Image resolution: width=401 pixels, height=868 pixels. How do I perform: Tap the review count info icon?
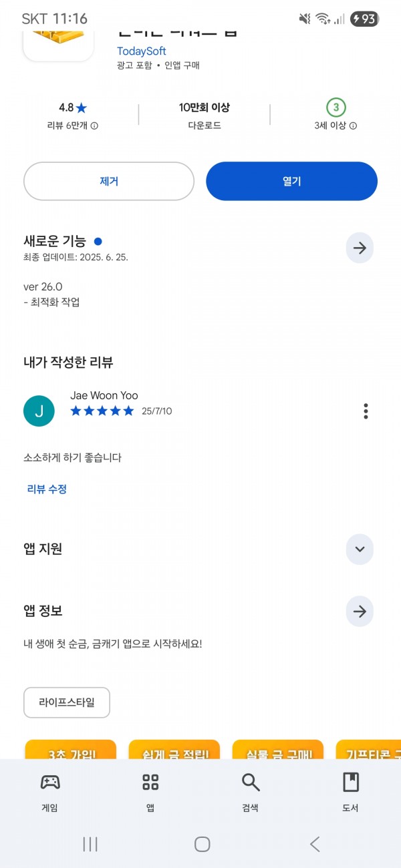click(x=94, y=126)
